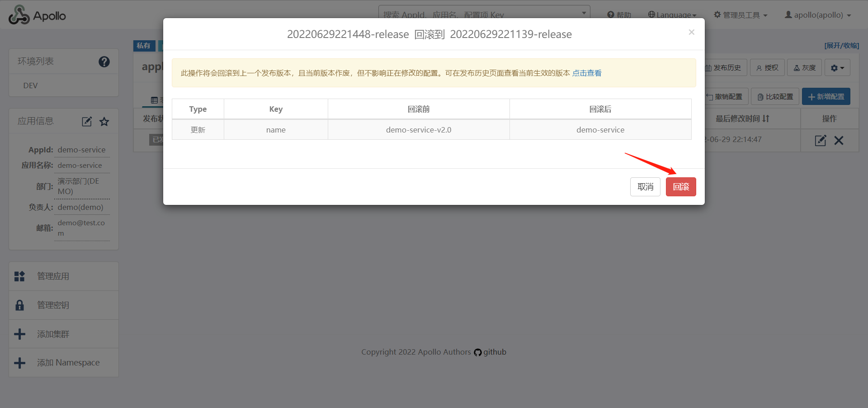Click the AppId search input field

point(479,14)
